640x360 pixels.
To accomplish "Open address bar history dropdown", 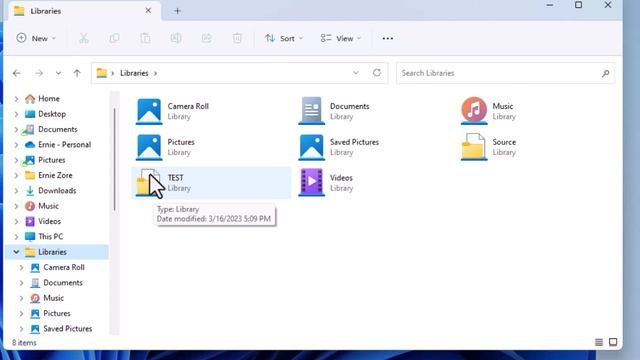I will (x=356, y=73).
